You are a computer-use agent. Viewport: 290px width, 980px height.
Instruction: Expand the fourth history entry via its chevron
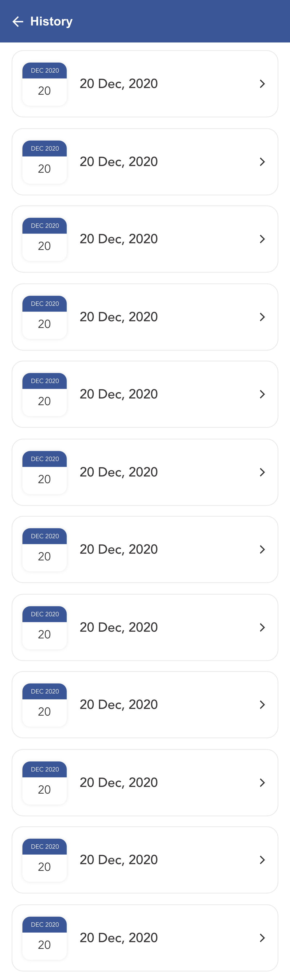click(x=262, y=317)
